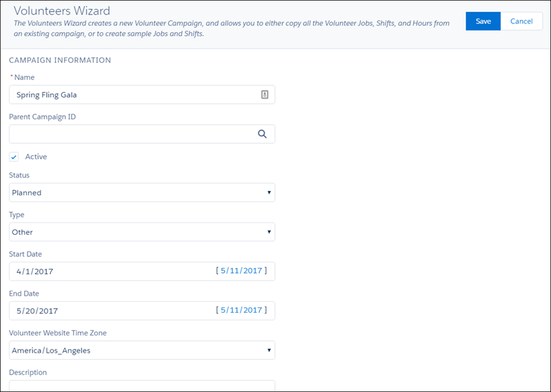Click the Type field label
The image size is (551, 392).
(x=17, y=215)
